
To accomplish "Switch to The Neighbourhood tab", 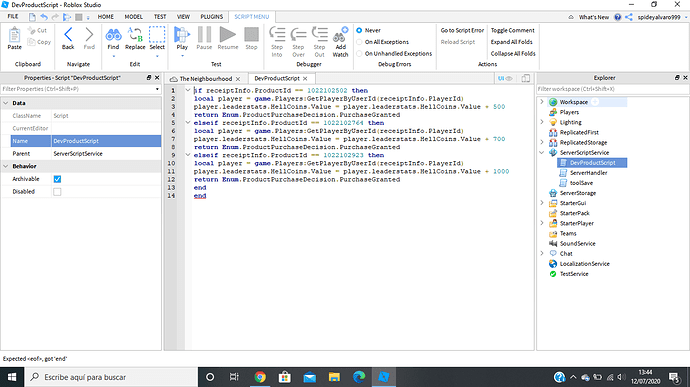I will pyautogui.click(x=206, y=79).
